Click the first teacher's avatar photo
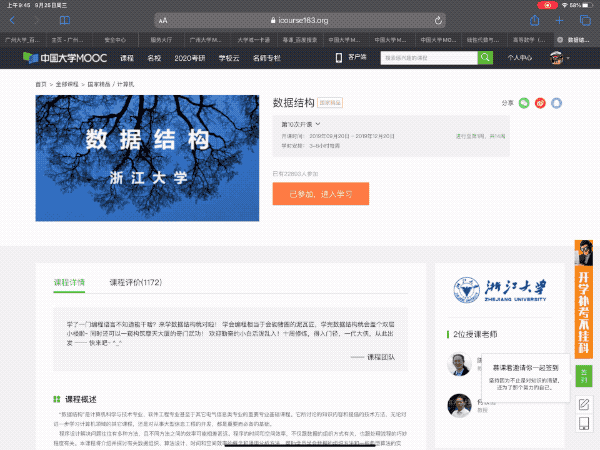 [459, 364]
